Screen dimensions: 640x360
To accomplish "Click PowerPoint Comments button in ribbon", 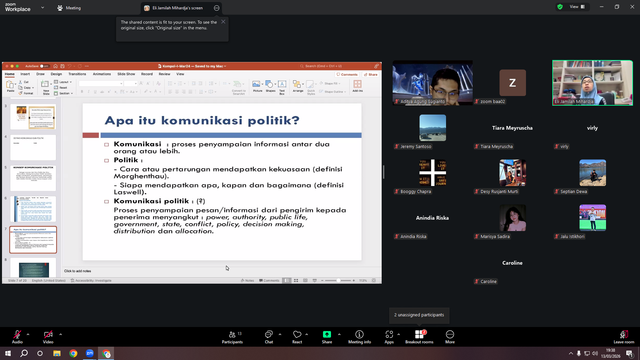I will (x=347, y=75).
